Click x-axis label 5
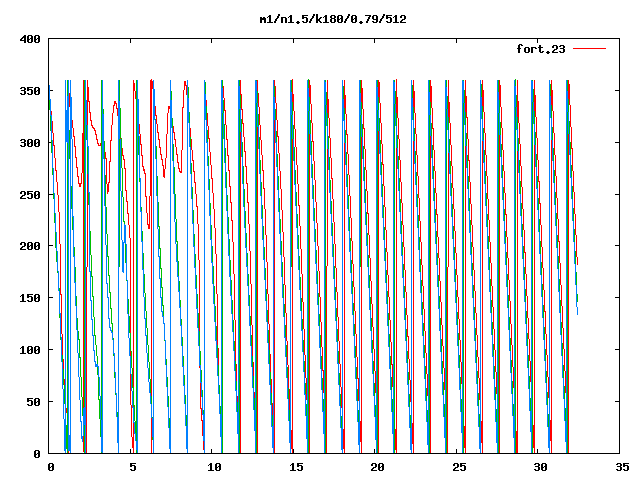The height and width of the screenshot is (480, 640). (x=133, y=467)
